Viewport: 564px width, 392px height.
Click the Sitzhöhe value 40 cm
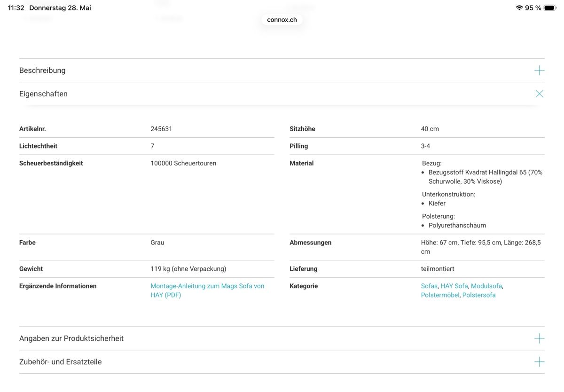coord(430,129)
